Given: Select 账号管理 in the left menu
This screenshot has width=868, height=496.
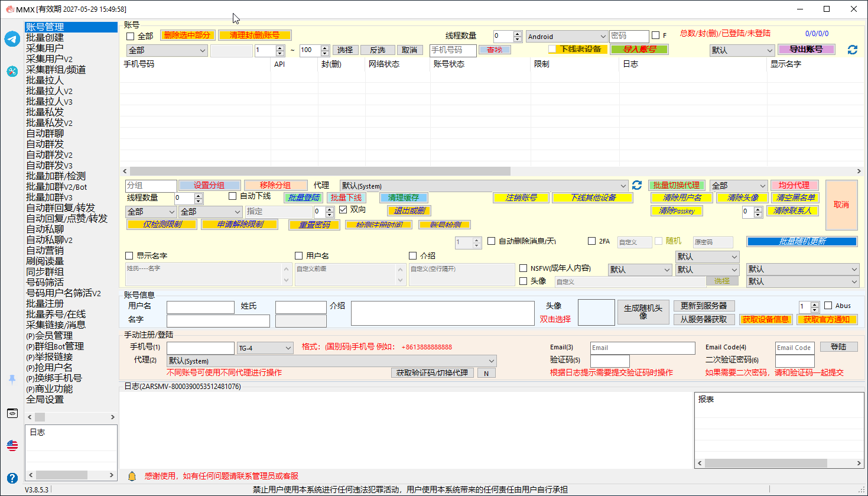Looking at the screenshot, I should pyautogui.click(x=71, y=27).
